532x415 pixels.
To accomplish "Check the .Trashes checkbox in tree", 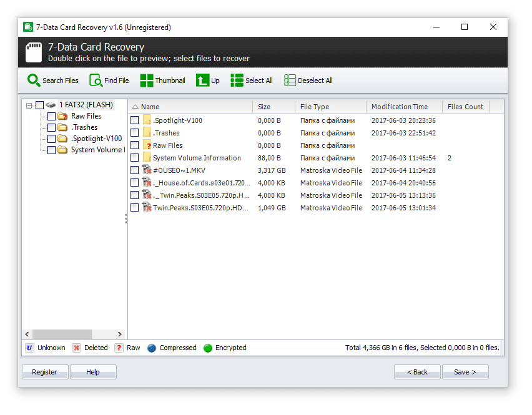I will point(51,127).
